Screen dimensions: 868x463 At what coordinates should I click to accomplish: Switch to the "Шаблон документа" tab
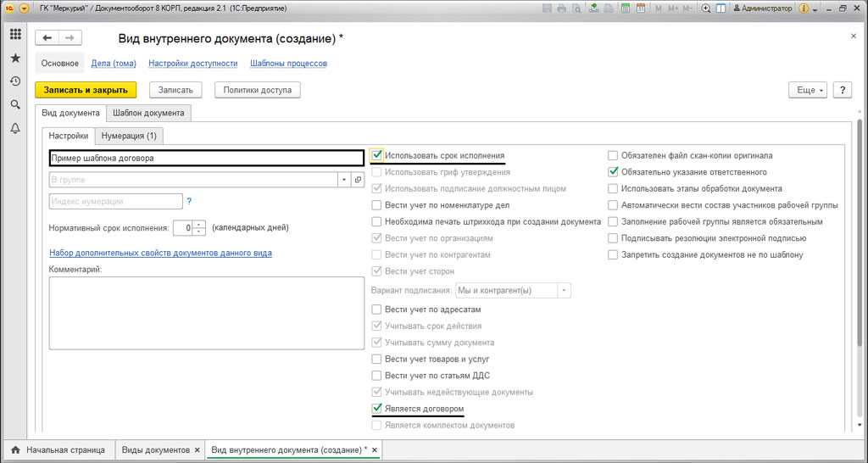click(148, 113)
